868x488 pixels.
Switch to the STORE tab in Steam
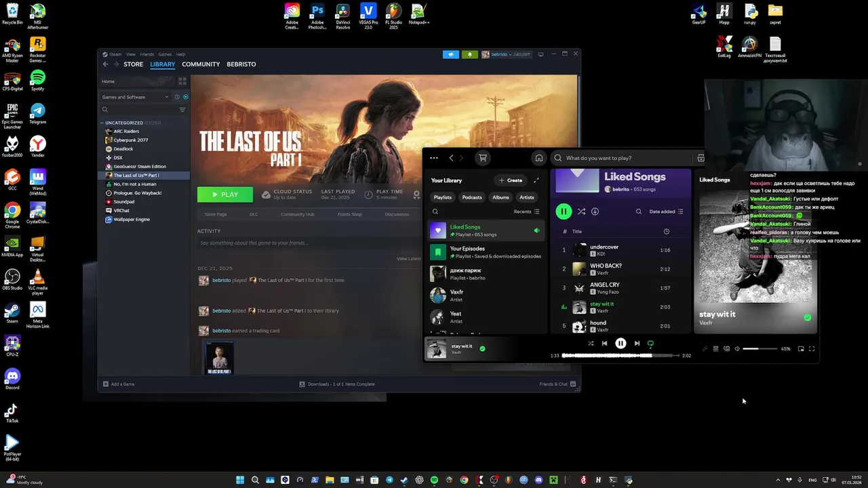point(134,64)
